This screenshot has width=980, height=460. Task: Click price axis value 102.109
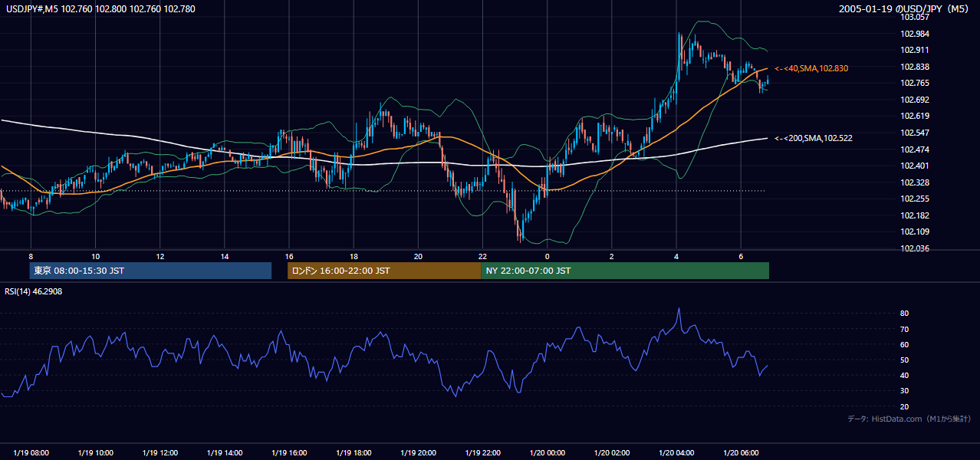click(914, 232)
